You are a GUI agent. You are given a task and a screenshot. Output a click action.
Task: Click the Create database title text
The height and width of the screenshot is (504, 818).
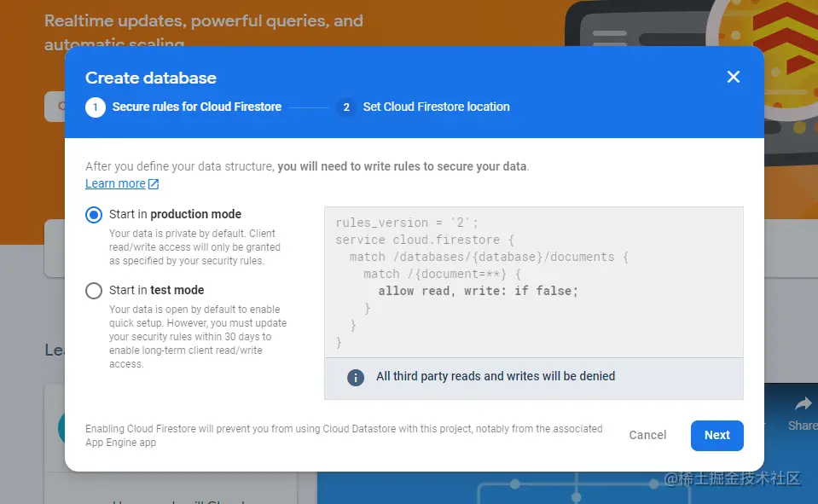pyautogui.click(x=151, y=78)
